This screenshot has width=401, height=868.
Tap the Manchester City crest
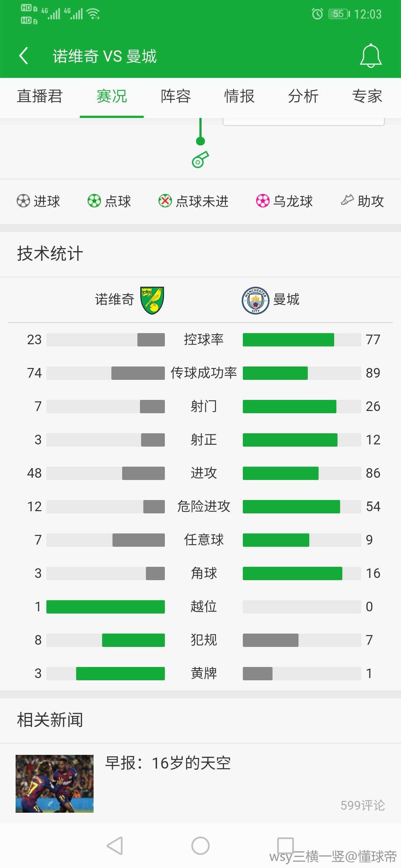coord(255,300)
